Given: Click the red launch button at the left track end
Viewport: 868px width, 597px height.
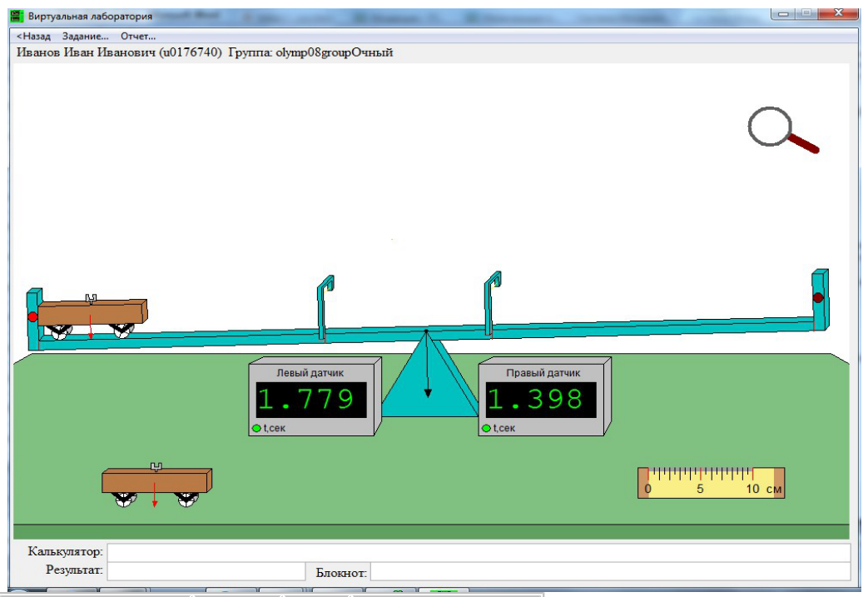Looking at the screenshot, I should [x=32, y=316].
